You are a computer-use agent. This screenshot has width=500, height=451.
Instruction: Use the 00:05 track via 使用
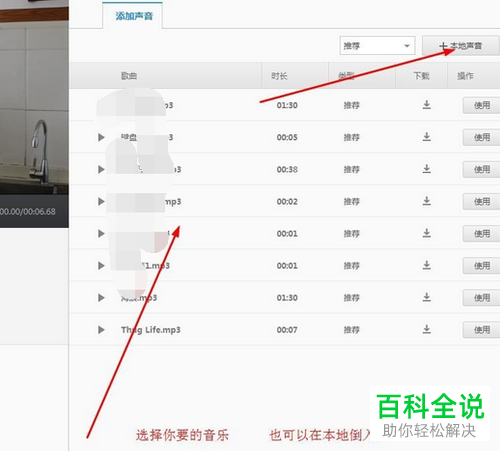point(482,137)
